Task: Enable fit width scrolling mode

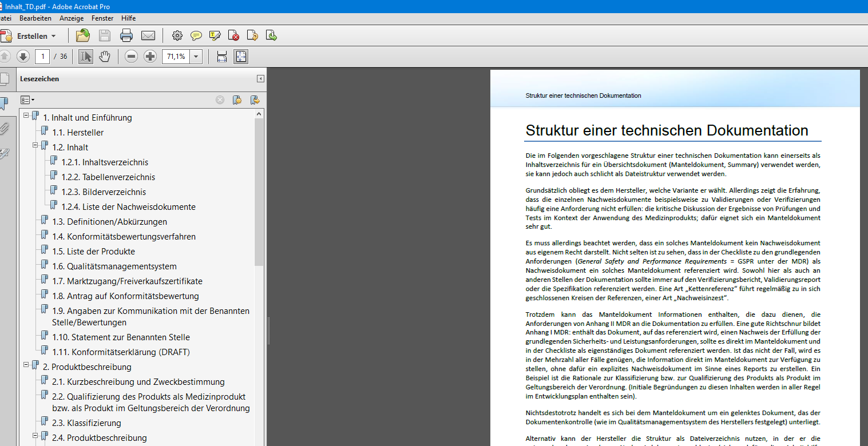Action: 222,57
